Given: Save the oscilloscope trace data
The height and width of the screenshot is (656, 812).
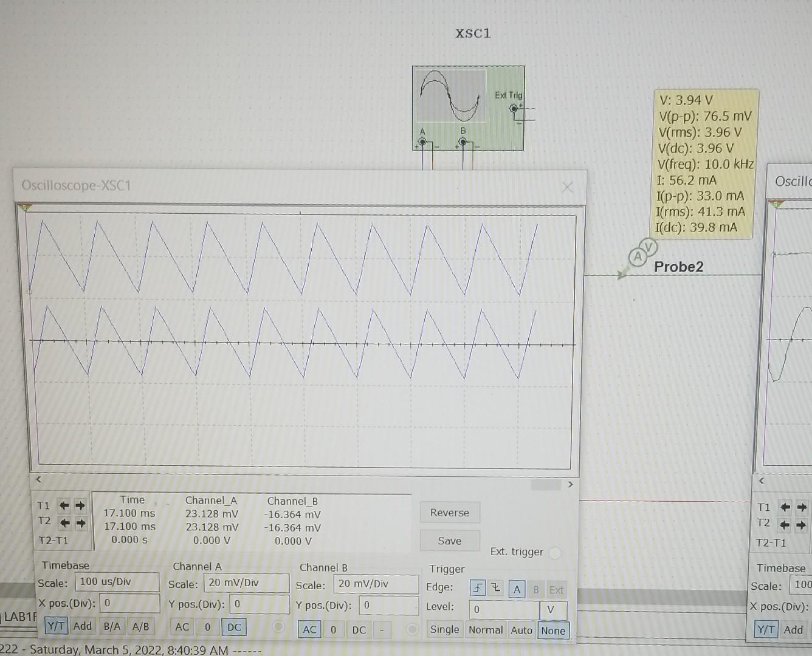Looking at the screenshot, I should tap(450, 541).
